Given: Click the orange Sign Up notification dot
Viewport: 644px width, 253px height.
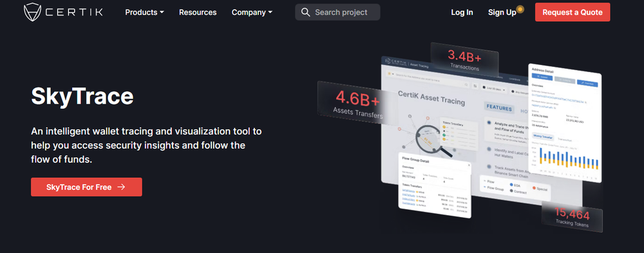Looking at the screenshot, I should point(520,8).
